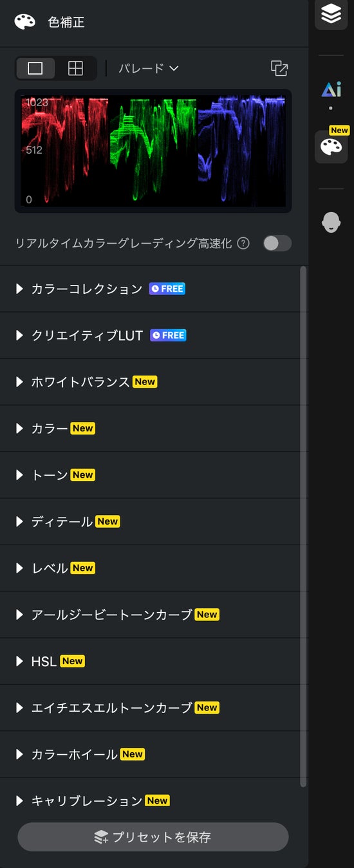
Task: Pop out the scope window icon
Action: [x=279, y=68]
